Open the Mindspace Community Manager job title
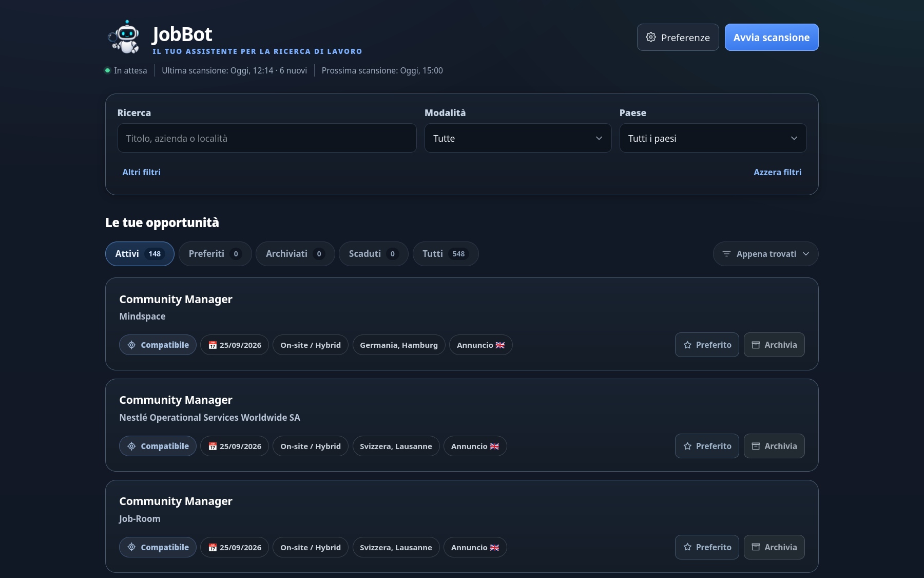This screenshot has width=924, height=578. [176, 299]
